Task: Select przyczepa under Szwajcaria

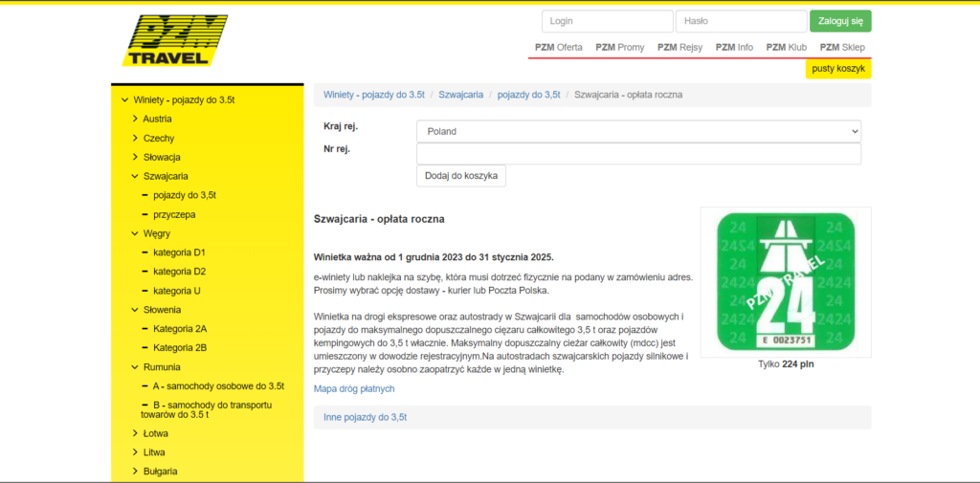Action: [x=174, y=214]
